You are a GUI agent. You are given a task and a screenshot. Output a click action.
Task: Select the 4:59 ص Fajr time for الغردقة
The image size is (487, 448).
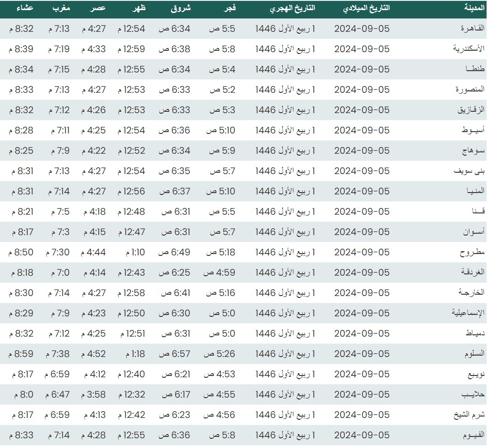[x=219, y=272]
